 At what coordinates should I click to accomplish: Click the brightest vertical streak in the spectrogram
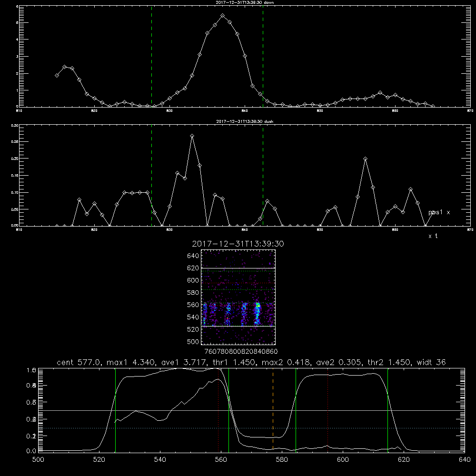tap(258, 313)
